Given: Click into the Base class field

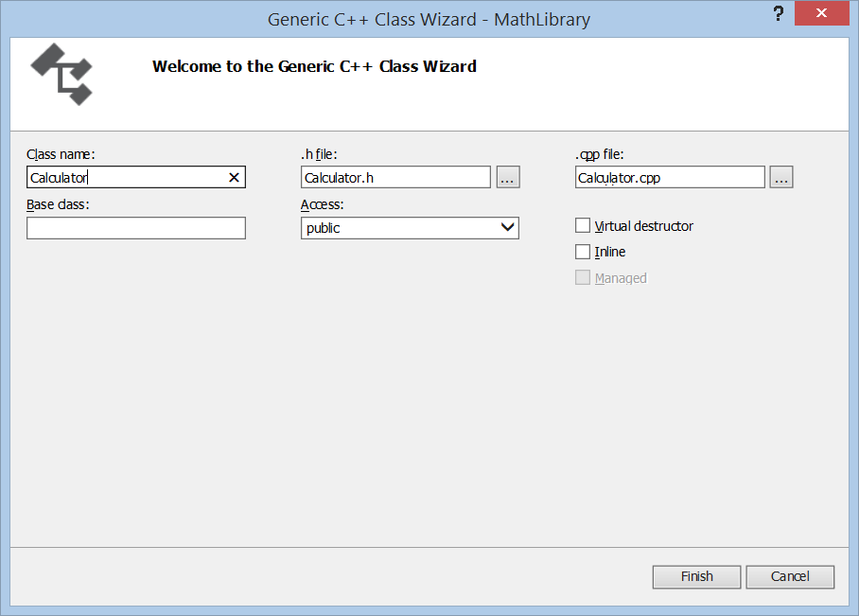Looking at the screenshot, I should pos(136,228).
